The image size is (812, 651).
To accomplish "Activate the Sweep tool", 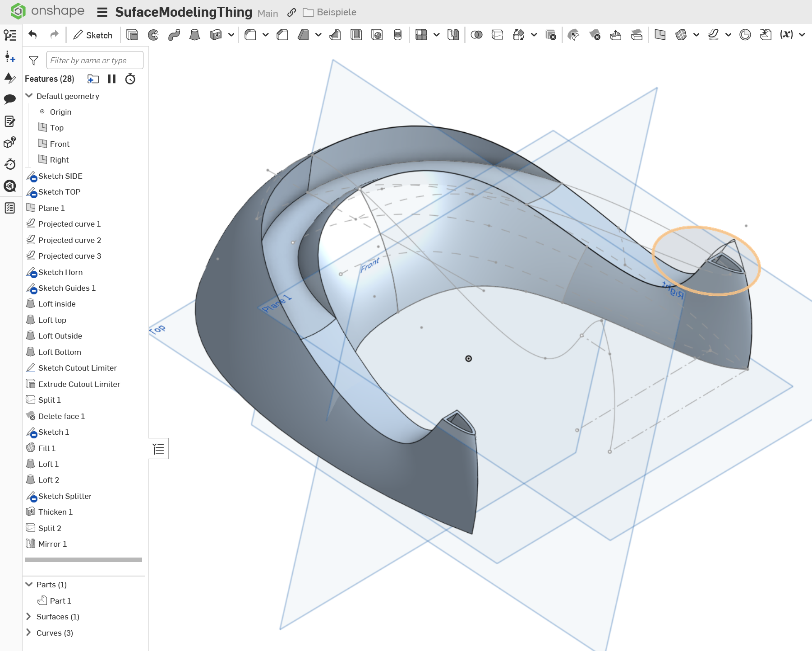I will pyautogui.click(x=174, y=35).
